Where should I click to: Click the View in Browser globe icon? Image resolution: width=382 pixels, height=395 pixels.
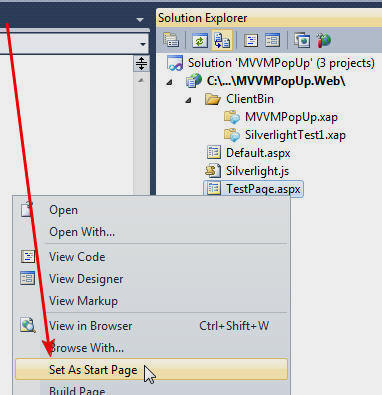[28, 325]
